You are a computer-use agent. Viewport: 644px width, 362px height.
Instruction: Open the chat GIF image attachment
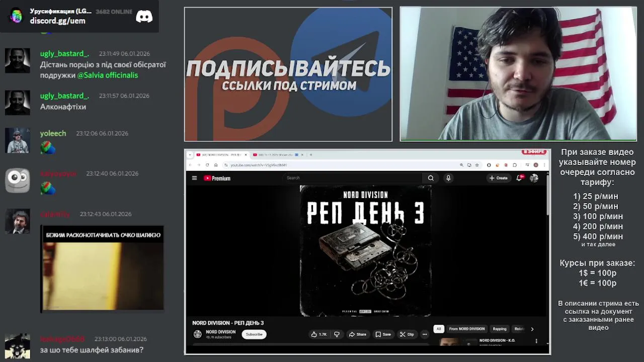102,269
